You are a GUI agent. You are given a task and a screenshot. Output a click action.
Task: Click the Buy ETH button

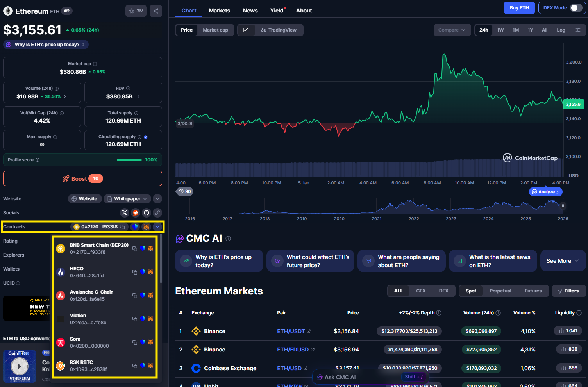coord(519,8)
